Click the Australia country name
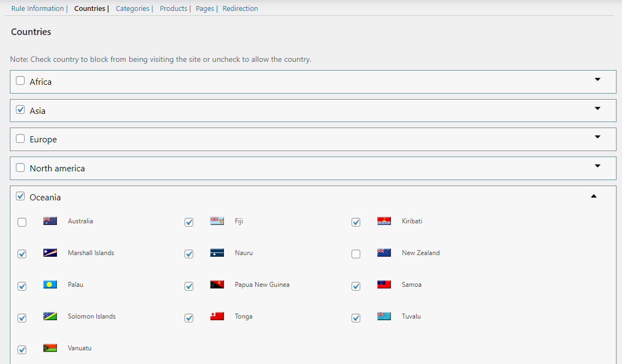 coord(80,221)
